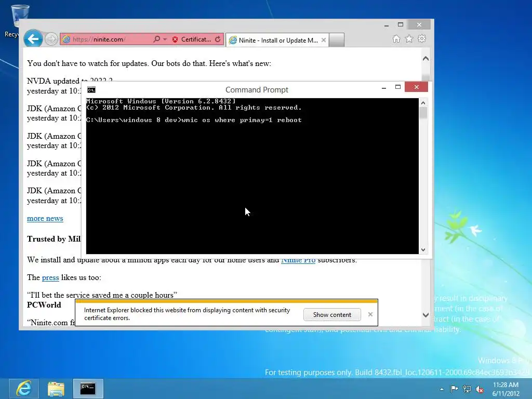
Task: Click the 'PCWorld' bold text
Action: click(x=44, y=305)
